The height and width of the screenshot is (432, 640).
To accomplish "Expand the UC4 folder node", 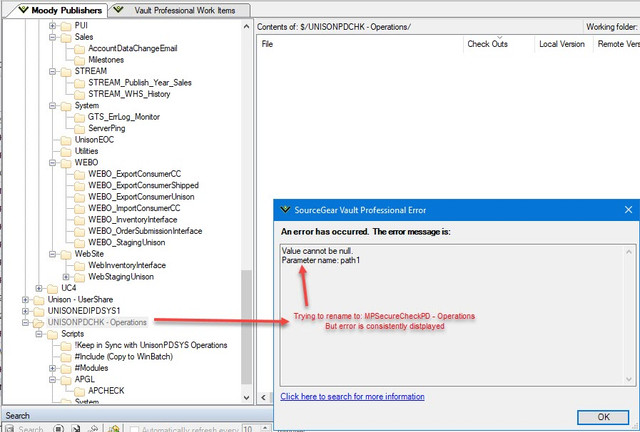I will 39,288.
